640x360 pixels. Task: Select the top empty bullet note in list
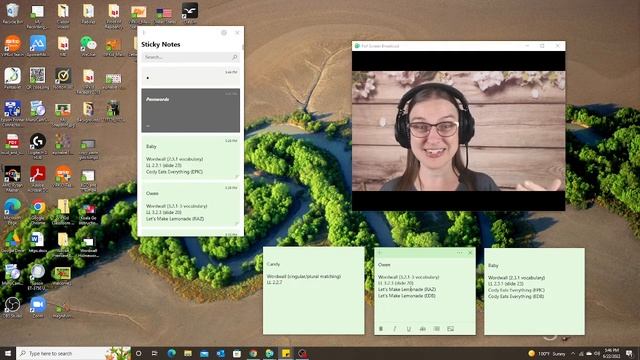[x=191, y=77]
